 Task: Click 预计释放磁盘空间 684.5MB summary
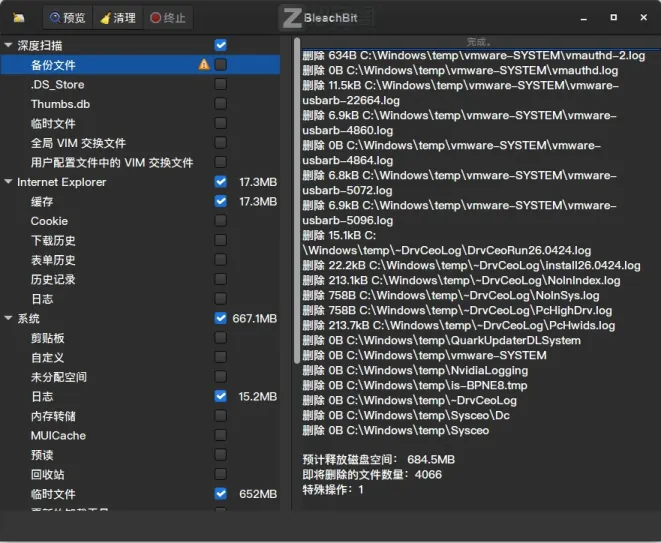point(379,459)
